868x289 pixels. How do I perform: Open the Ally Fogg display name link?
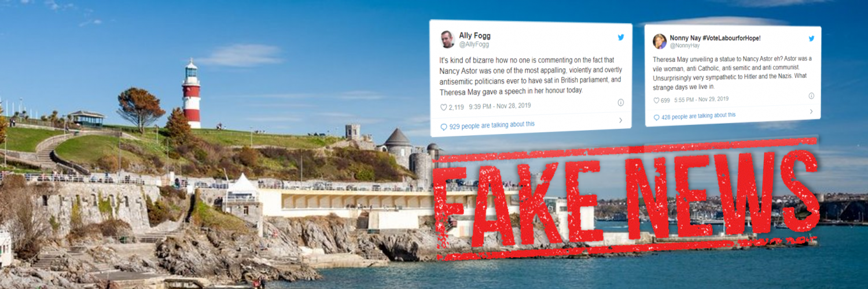(475, 35)
